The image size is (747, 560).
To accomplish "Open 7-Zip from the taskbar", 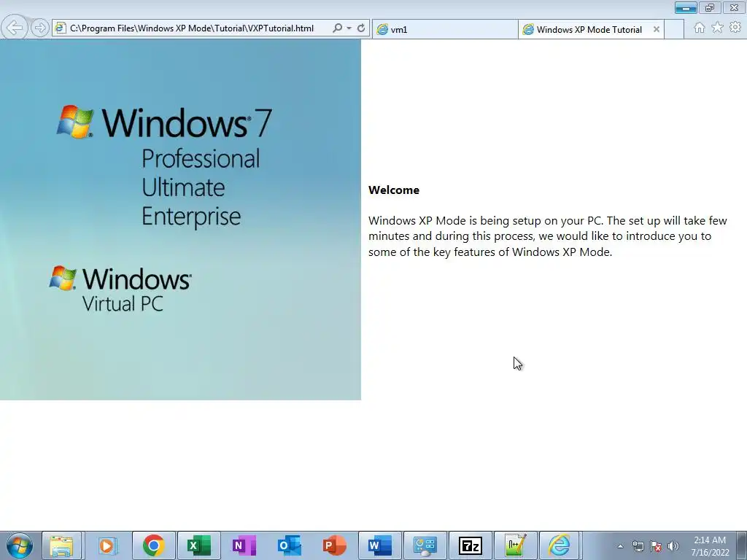I will click(471, 545).
